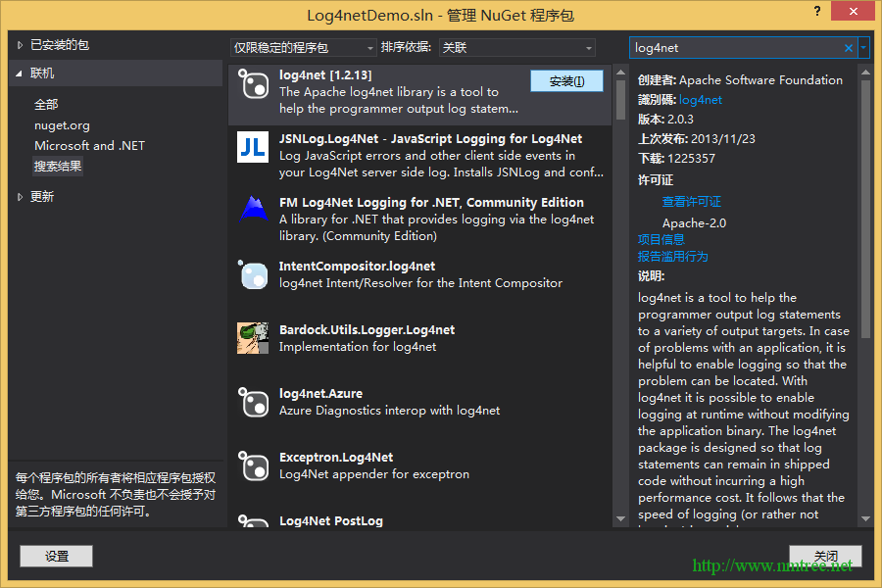Select the IntentCompositor.log4net title
Screen dimensions: 882x588
pos(357,267)
